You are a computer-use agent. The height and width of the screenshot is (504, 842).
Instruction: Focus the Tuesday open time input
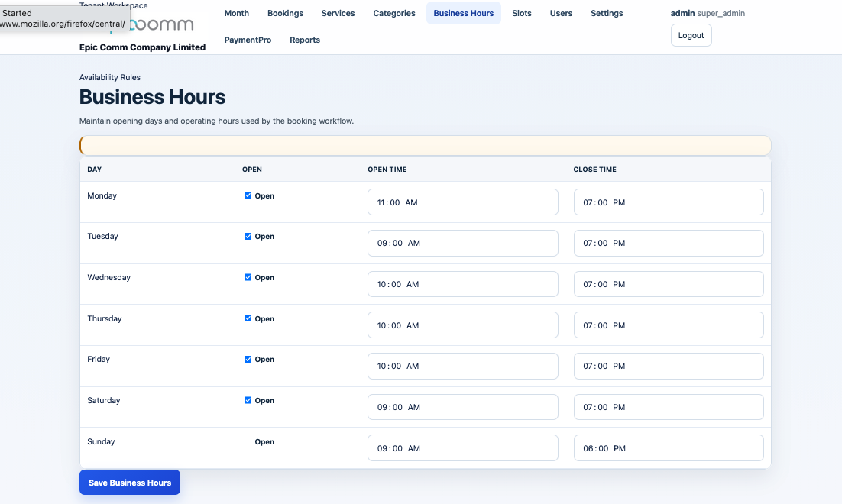point(462,243)
